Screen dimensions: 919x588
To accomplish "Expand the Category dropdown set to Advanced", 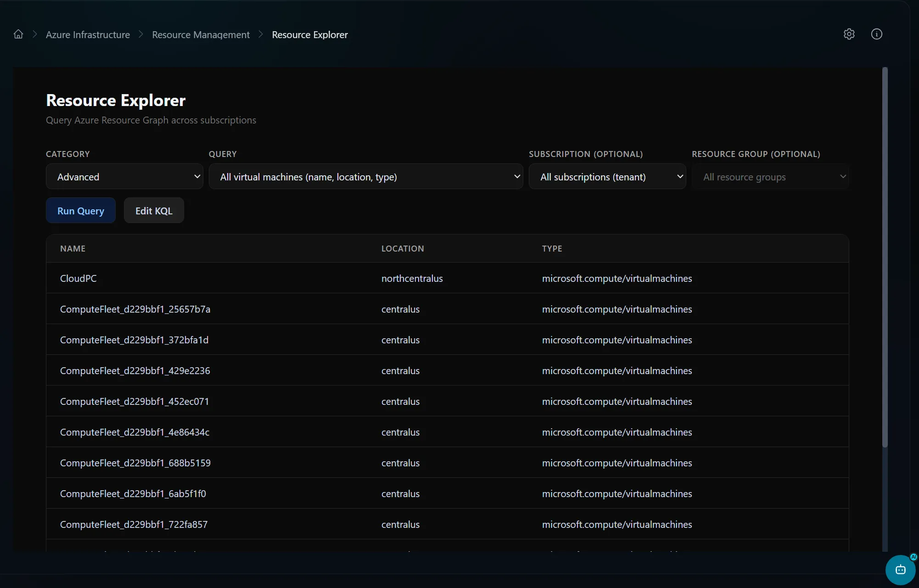I will 124,177.
